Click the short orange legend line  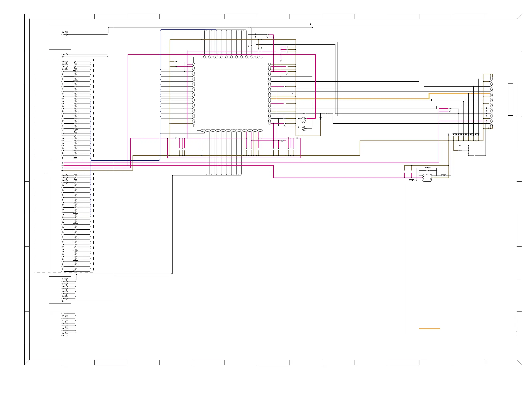coord(429,329)
